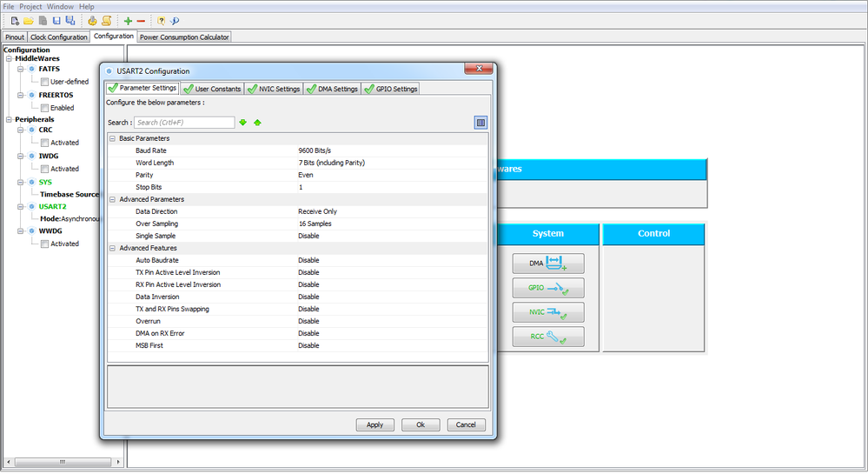Image resolution: width=868 pixels, height=474 pixels.
Task: Open the DMA system configuration button
Action: point(548,264)
